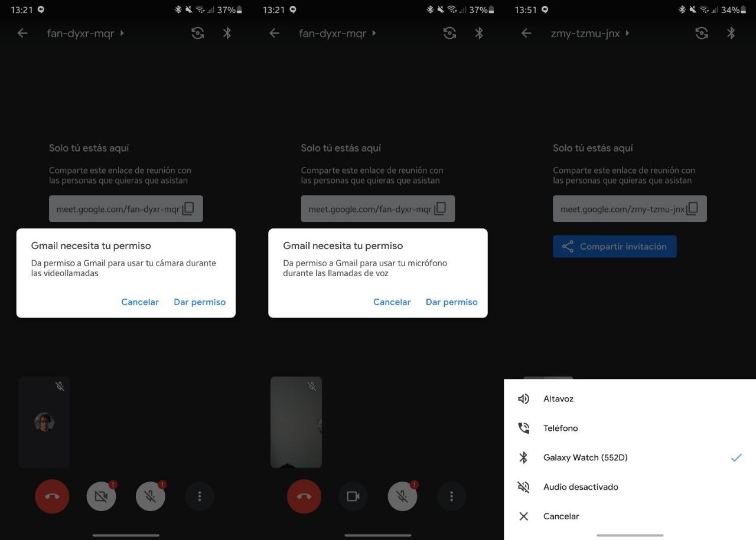756x540 pixels.
Task: Tap the live camera self-view thumbnail
Action: pyautogui.click(x=296, y=422)
